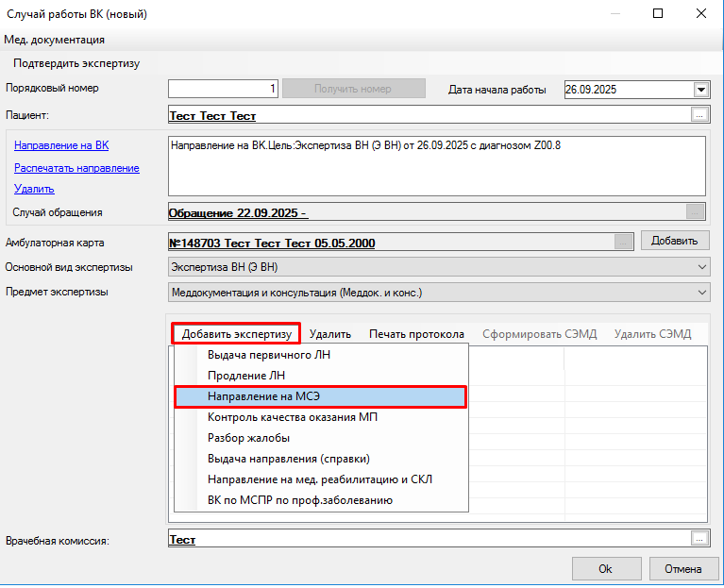This screenshot has height=588, width=724.
Task: Click the ellipsis button beside Врачебная комиссия
Action: 699,539
